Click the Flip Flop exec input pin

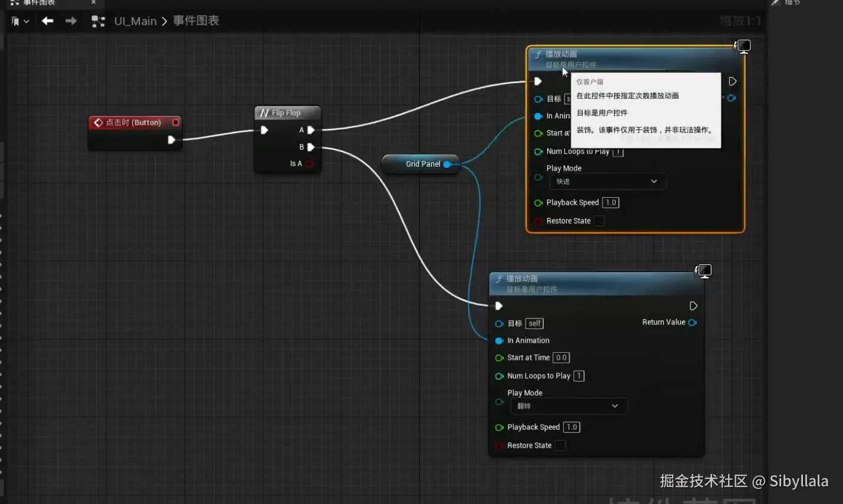coord(265,130)
